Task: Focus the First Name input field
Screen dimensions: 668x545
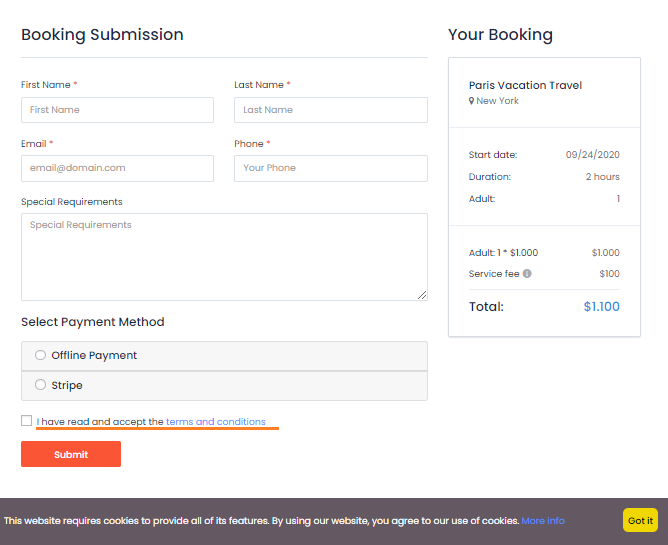Action: pyautogui.click(x=117, y=110)
